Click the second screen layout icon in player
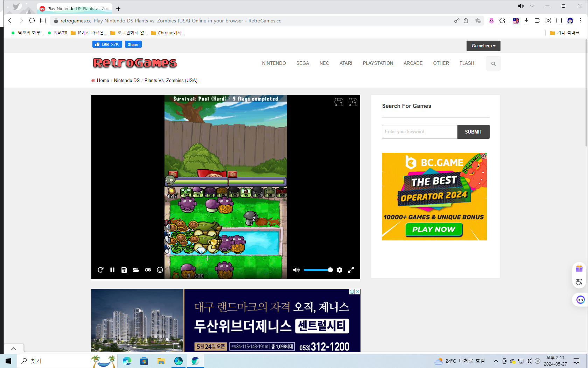Viewport: 588px width, 368px height. tap(353, 102)
